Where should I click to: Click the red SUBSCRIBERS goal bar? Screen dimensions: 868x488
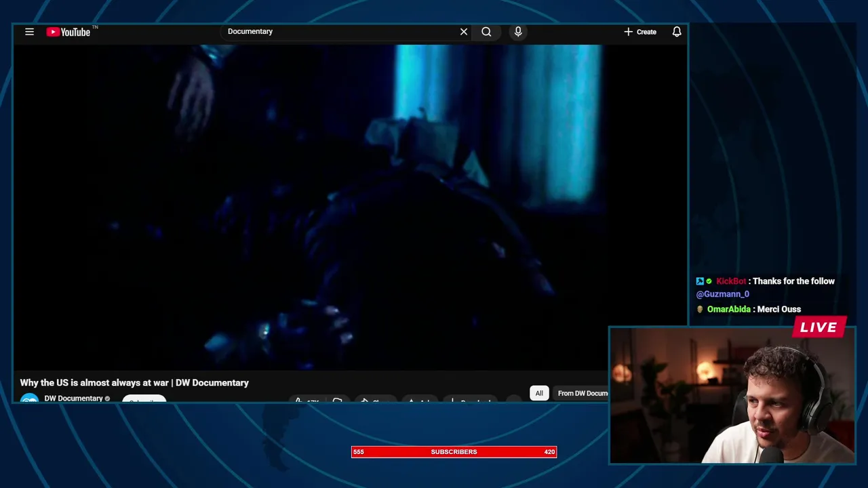(454, 452)
